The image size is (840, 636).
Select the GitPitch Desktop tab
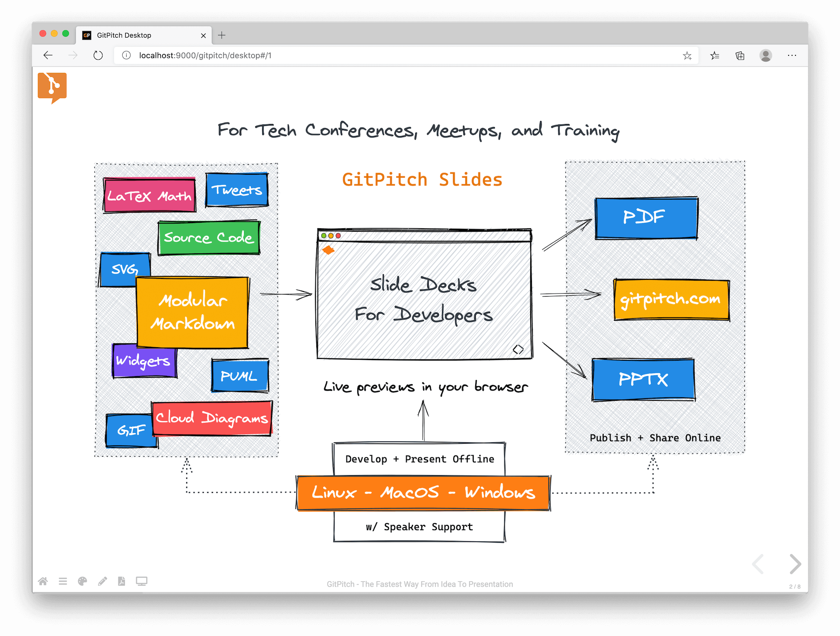(144, 35)
